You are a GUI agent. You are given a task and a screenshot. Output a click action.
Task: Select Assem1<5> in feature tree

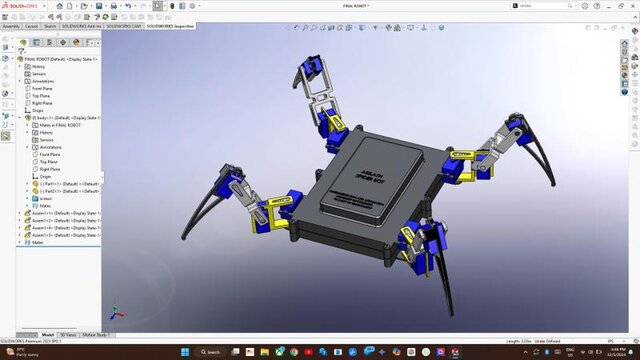coord(62,236)
